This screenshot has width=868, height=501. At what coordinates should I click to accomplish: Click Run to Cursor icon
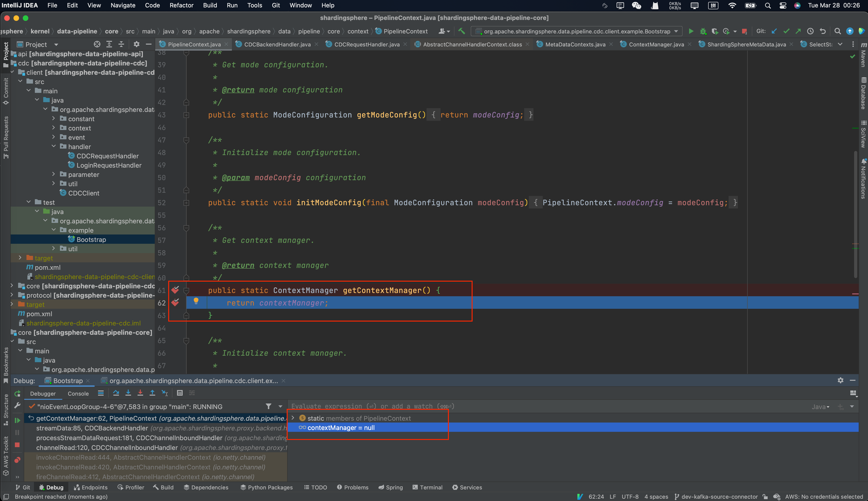coord(164,393)
